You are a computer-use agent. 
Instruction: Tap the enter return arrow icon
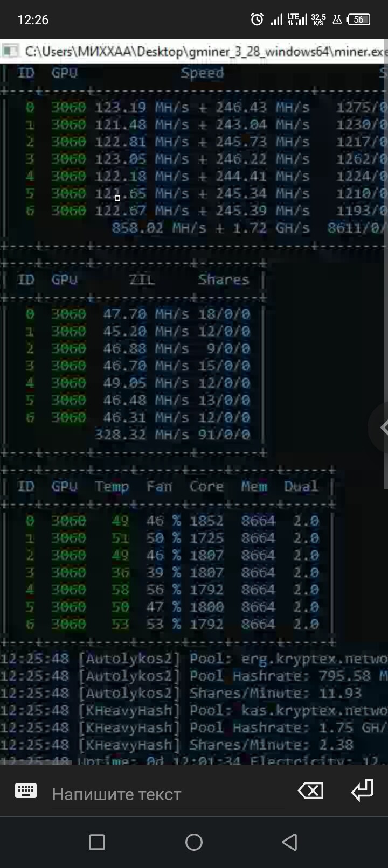(x=362, y=790)
